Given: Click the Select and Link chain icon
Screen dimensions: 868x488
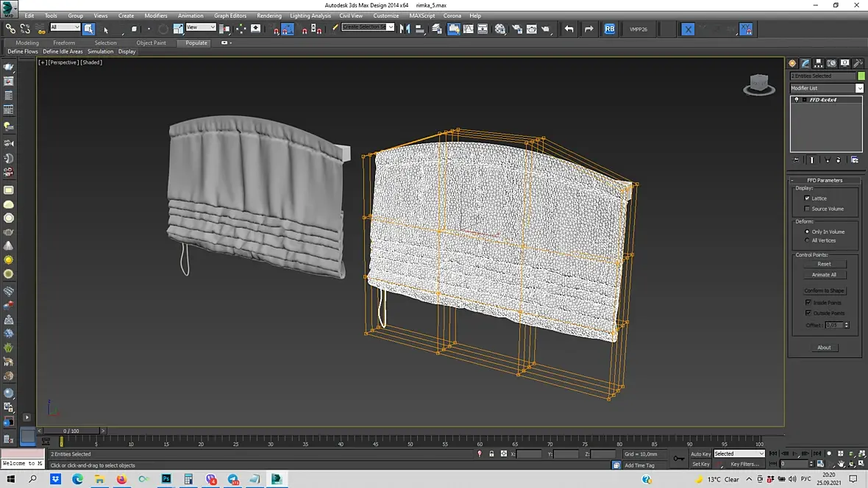Looking at the screenshot, I should [10, 29].
